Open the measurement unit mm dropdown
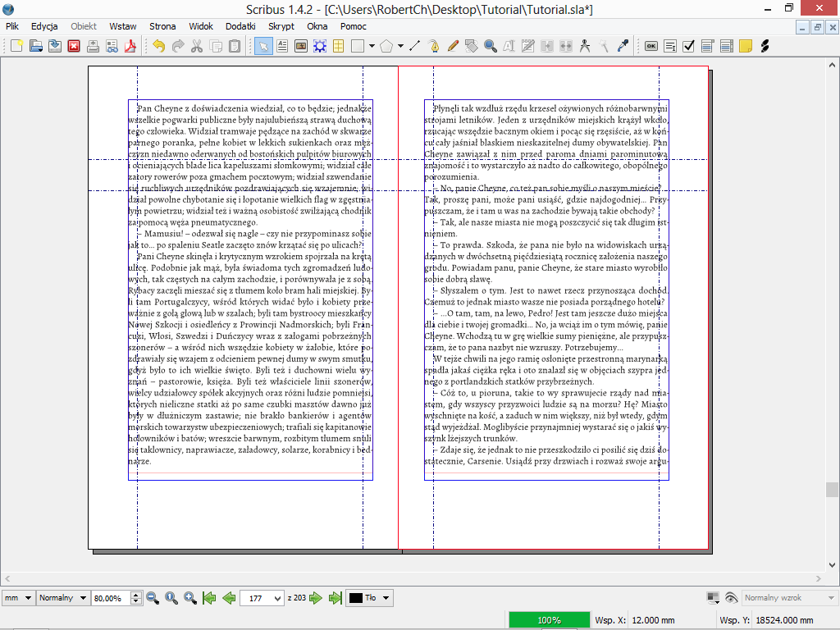The height and width of the screenshot is (630, 840). tap(18, 598)
